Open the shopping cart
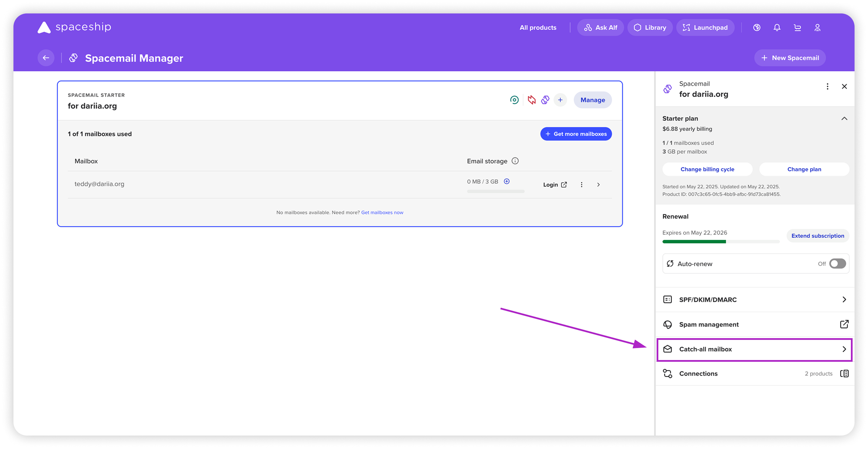868x449 pixels. coord(797,28)
